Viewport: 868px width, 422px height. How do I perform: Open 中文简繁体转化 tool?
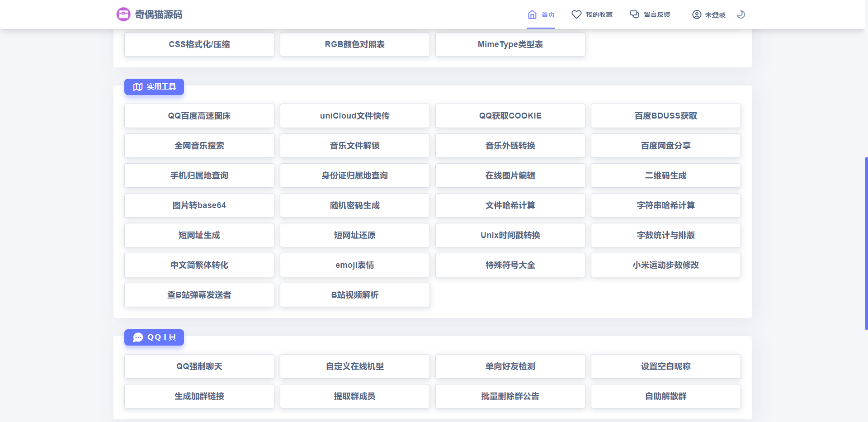point(199,265)
